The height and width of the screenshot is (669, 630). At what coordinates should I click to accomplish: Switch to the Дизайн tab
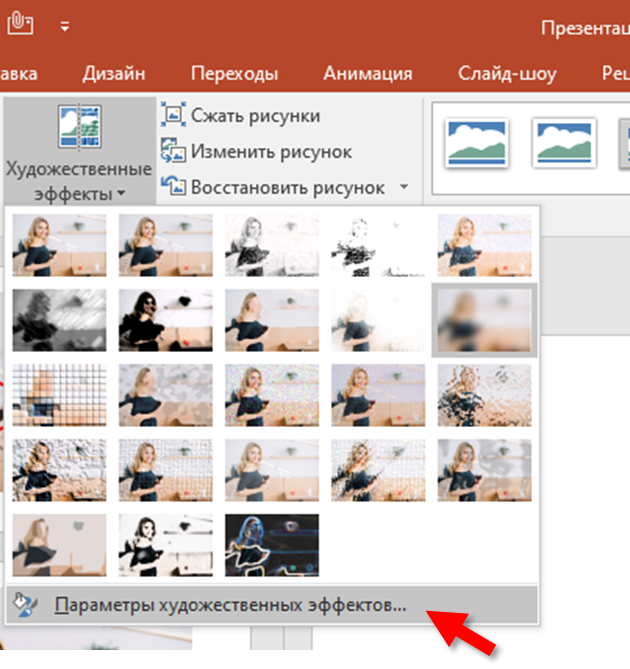coord(114,73)
